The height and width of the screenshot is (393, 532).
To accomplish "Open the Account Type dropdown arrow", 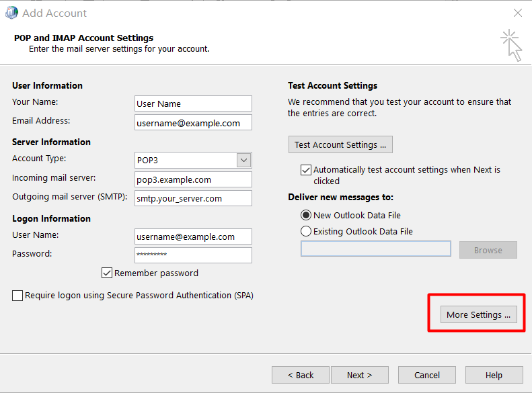I will (243, 161).
